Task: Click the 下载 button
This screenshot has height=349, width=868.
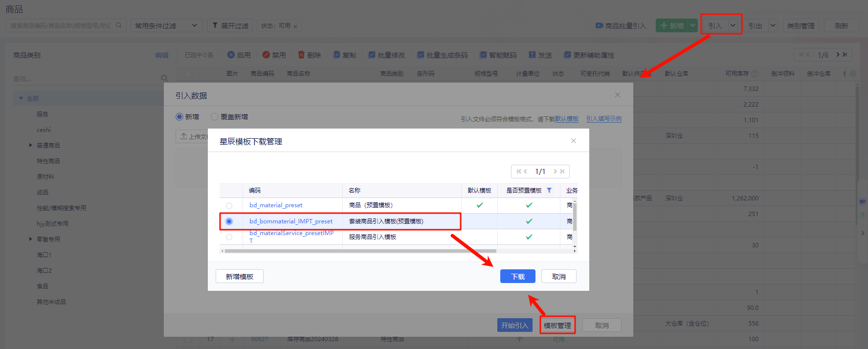Action: click(518, 276)
